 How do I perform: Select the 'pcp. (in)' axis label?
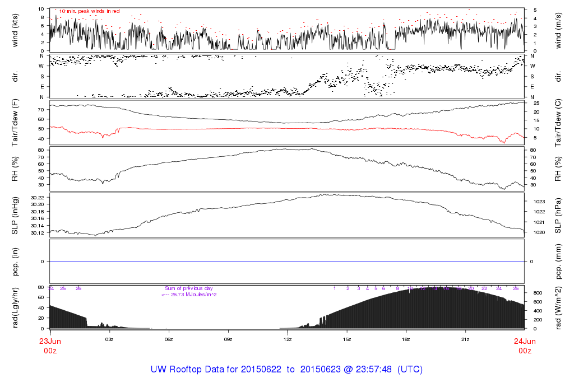pos(15,262)
